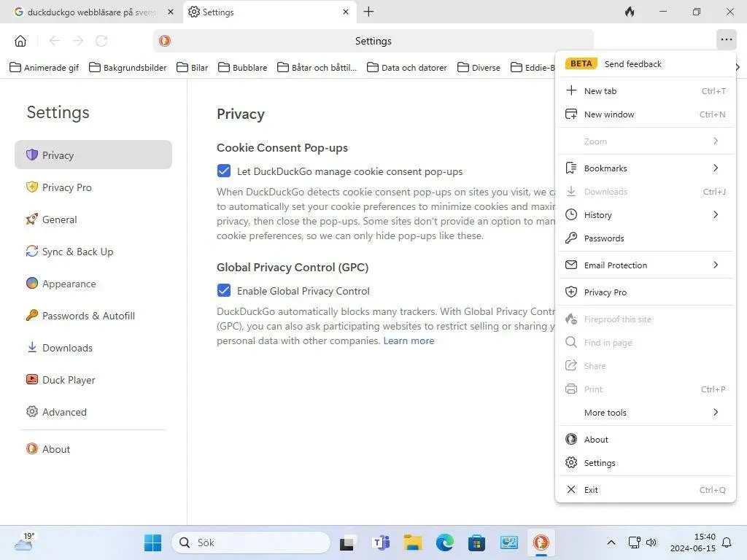Expand the History submenu arrow
The image size is (747, 560).
(716, 215)
